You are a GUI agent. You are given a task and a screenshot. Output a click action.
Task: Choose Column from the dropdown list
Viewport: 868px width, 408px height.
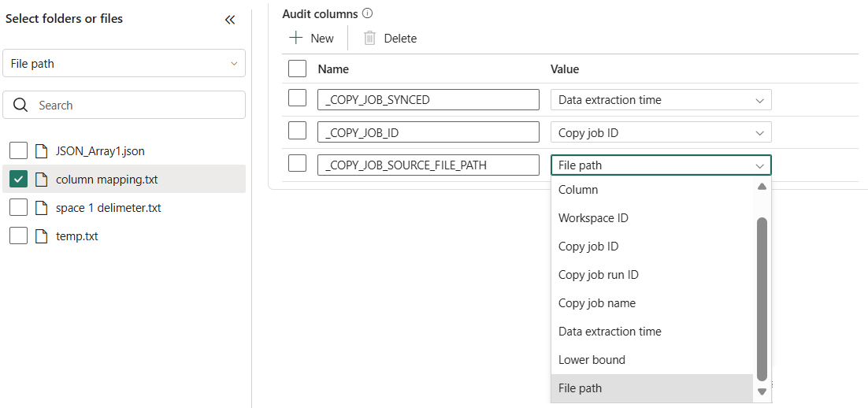[652, 189]
